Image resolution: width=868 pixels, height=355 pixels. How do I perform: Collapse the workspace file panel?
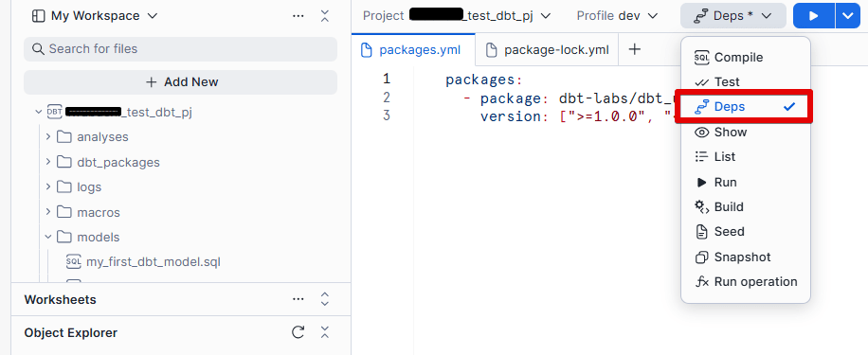325,16
